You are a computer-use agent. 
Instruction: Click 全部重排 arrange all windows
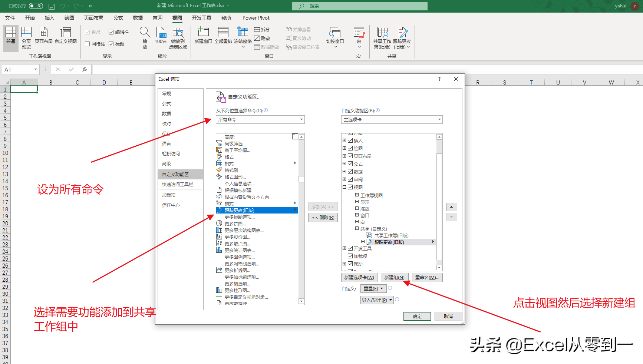tap(223, 35)
